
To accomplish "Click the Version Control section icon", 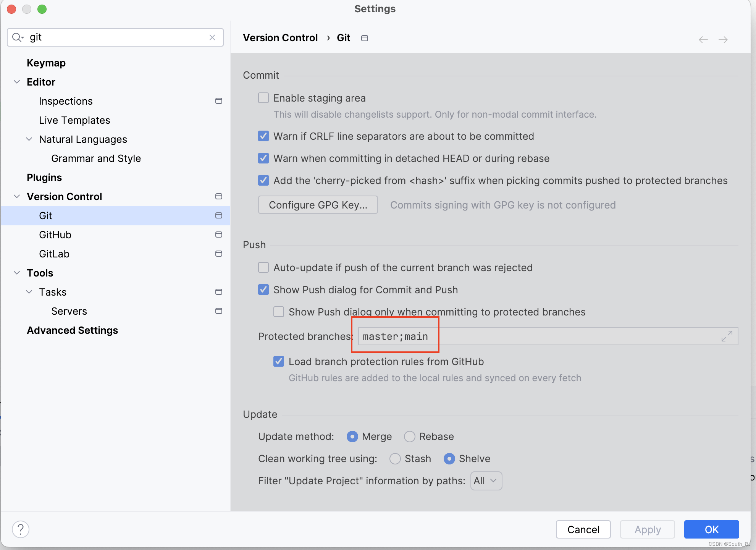I will pyautogui.click(x=218, y=196).
